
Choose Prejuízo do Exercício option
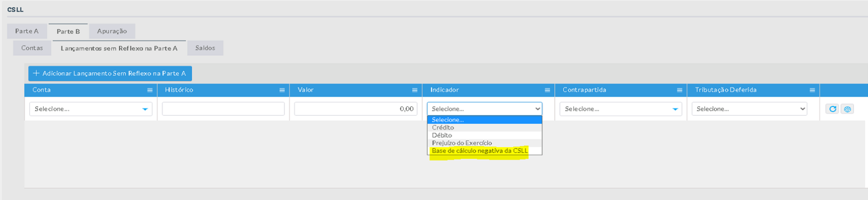[x=484, y=143]
